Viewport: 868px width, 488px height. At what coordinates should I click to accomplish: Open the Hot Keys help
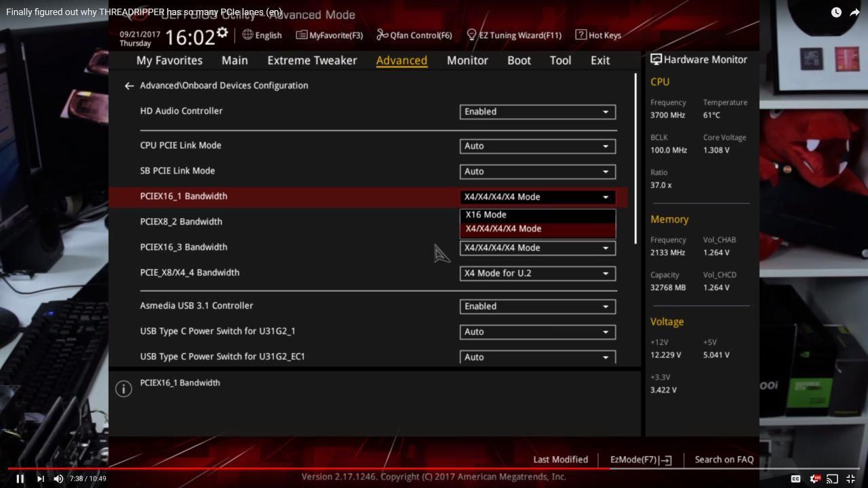[x=598, y=35]
